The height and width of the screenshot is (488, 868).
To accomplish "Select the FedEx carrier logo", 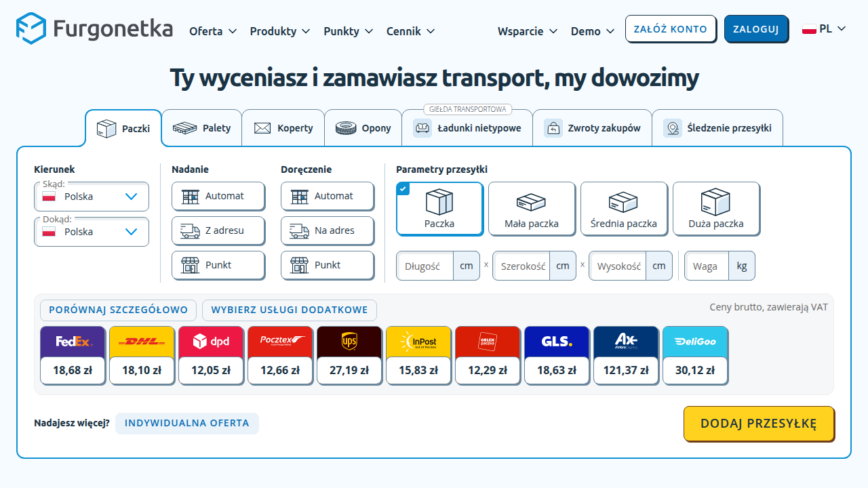I will [73, 342].
